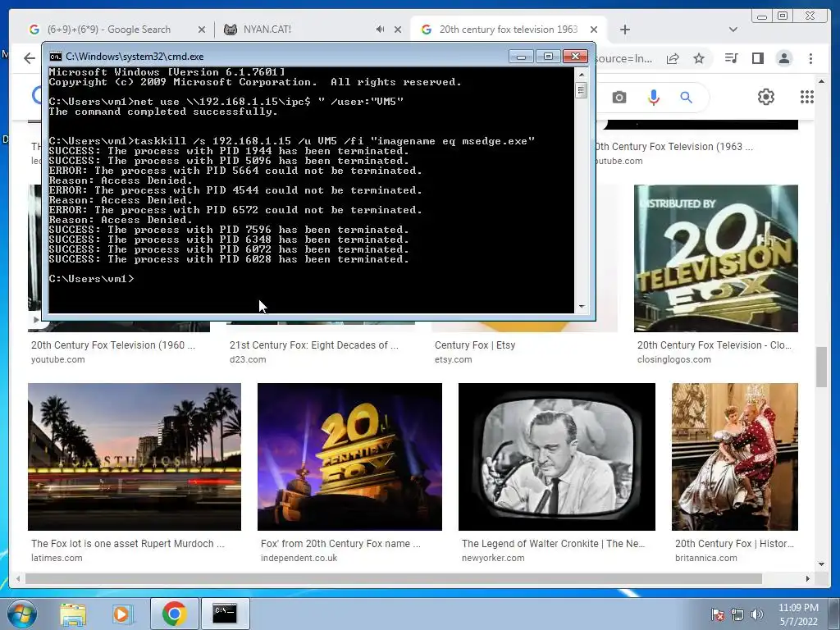The height and width of the screenshot is (630, 840).
Task: Click the page scroll-down arrow
Action: coord(821,564)
